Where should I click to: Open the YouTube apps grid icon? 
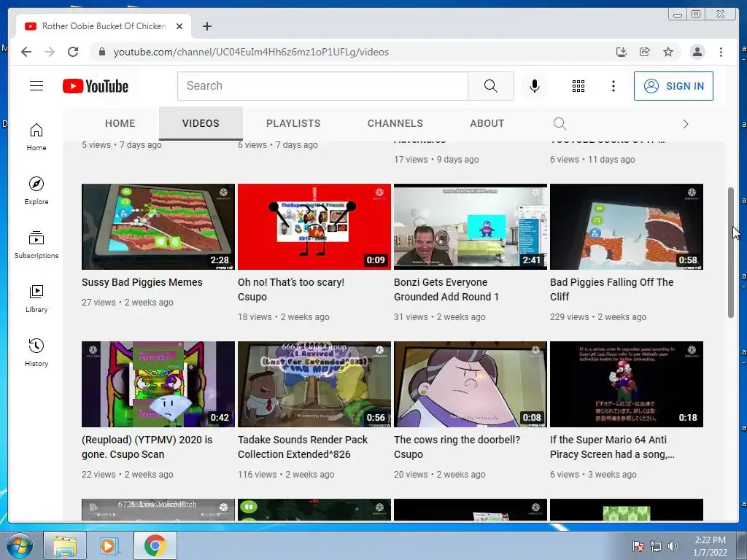pyautogui.click(x=578, y=86)
